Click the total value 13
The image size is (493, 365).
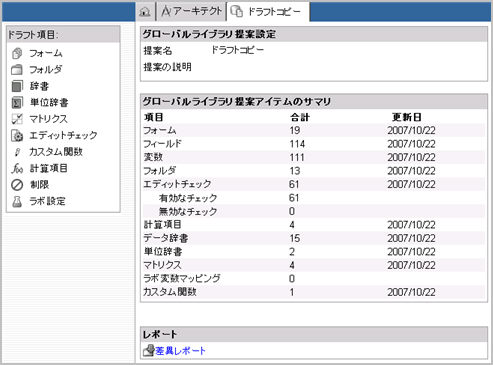point(295,171)
